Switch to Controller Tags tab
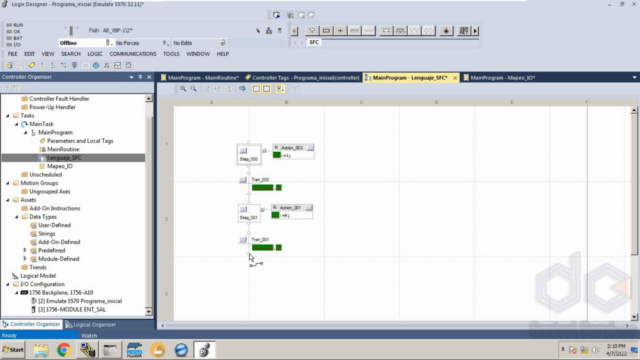Screen dimensions: 640x360 302,78
